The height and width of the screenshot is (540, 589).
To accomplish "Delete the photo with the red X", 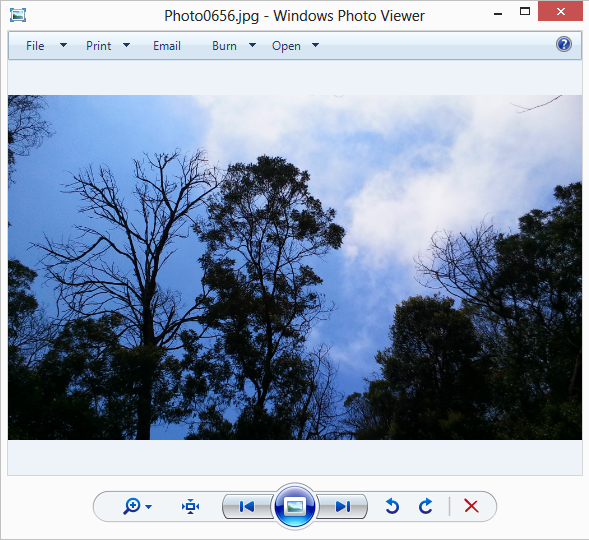I will (471, 506).
